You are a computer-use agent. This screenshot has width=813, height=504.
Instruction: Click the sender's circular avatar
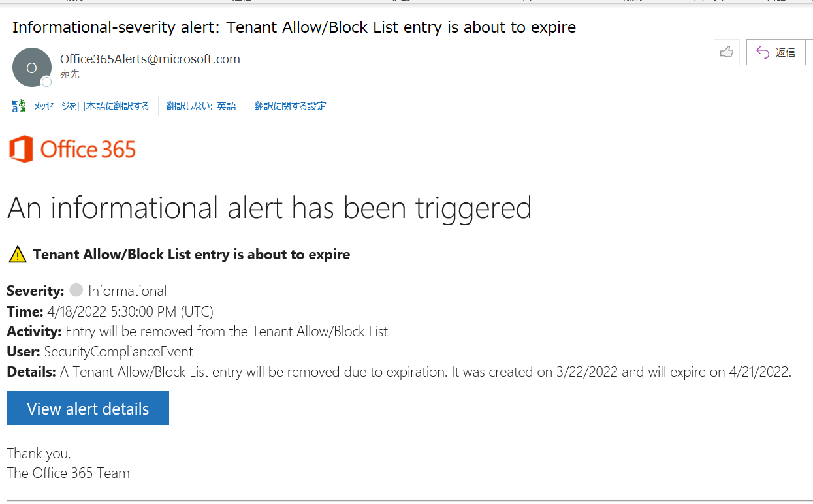(x=31, y=67)
